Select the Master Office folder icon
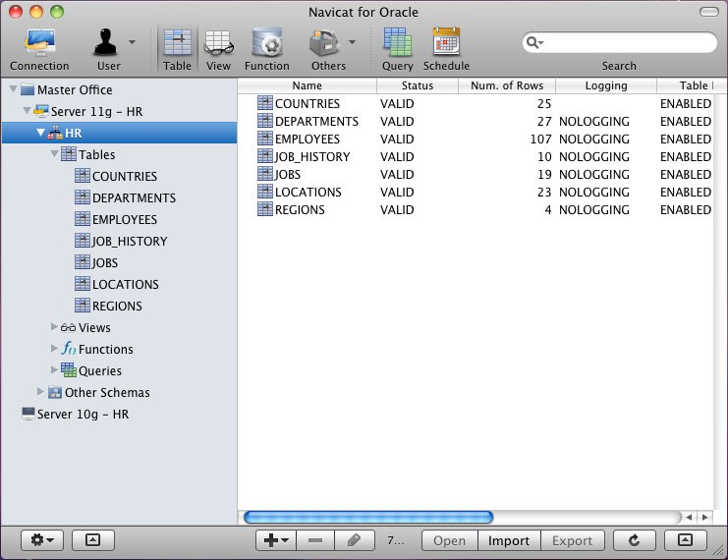This screenshot has width=728, height=560. (28, 89)
